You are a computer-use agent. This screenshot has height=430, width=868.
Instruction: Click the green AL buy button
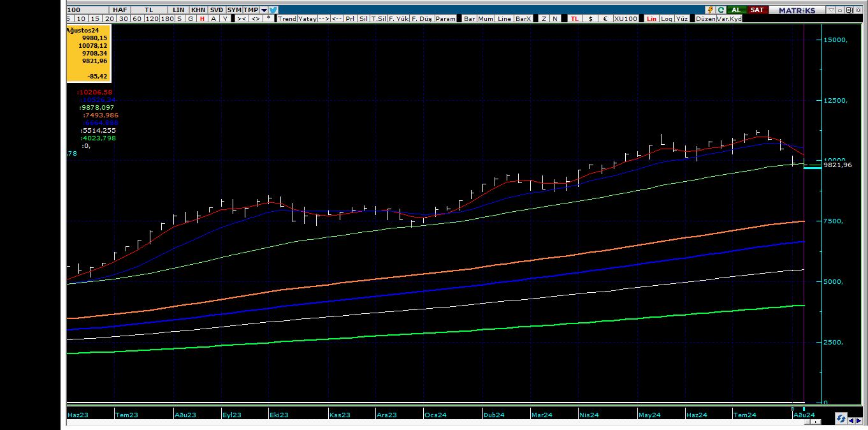(x=737, y=10)
